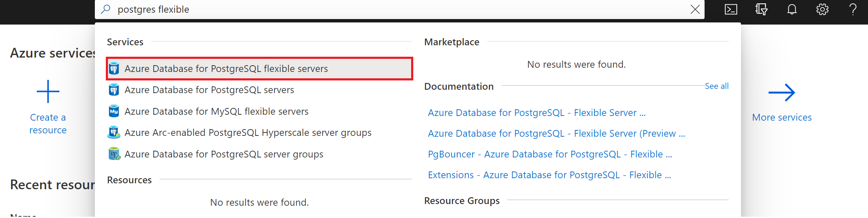Clear the search box with the X
This screenshot has height=218, width=868.
point(695,9)
